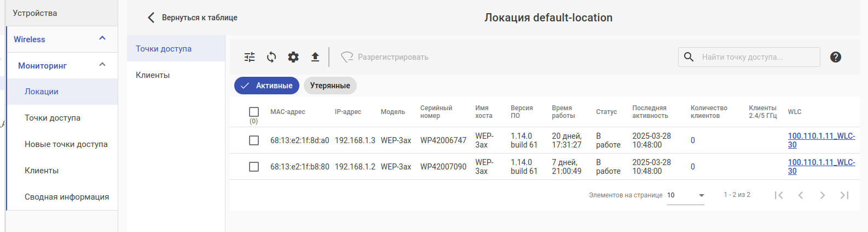Collapse the Wireless sidebar section

pyautogui.click(x=102, y=38)
